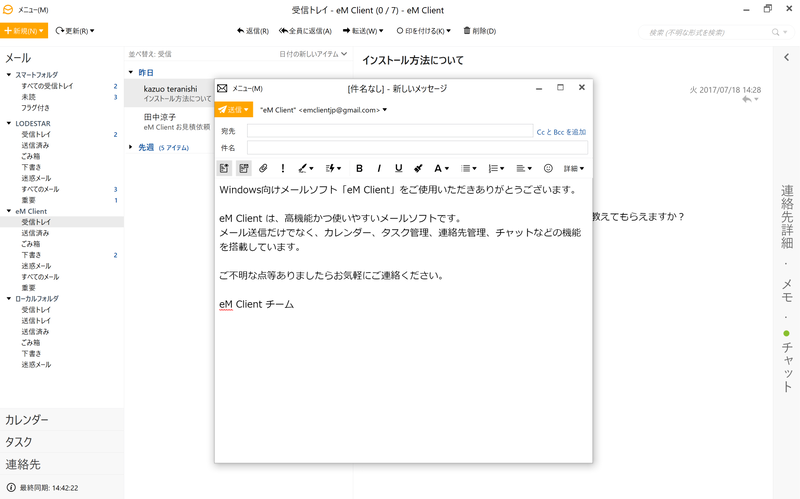Click the paperclip attach file icon

263,168
